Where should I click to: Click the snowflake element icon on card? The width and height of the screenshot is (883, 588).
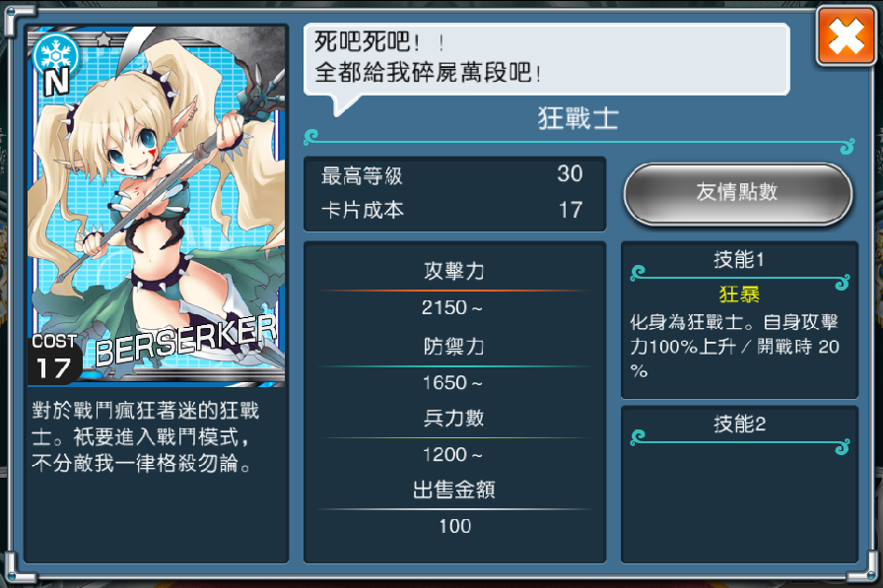coord(55,53)
